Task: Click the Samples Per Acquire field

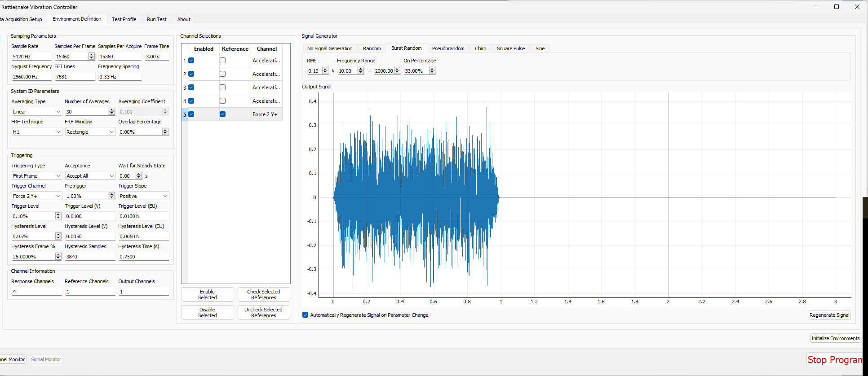Action: 120,57
